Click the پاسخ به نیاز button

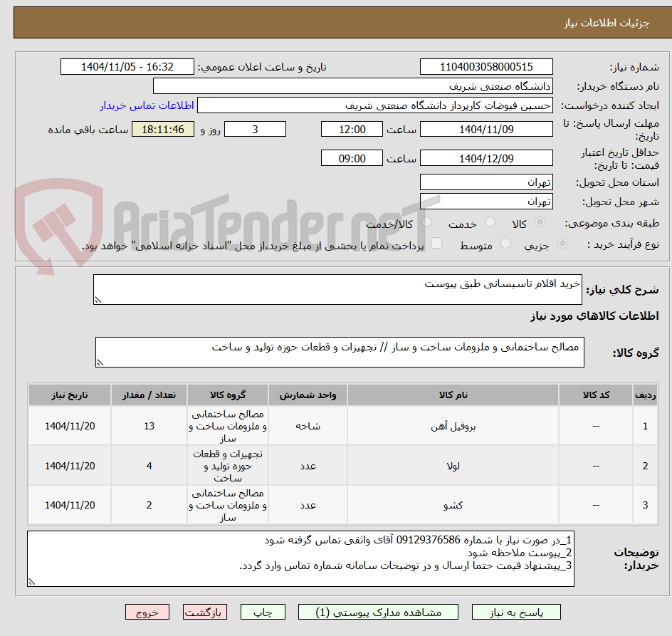click(x=516, y=612)
